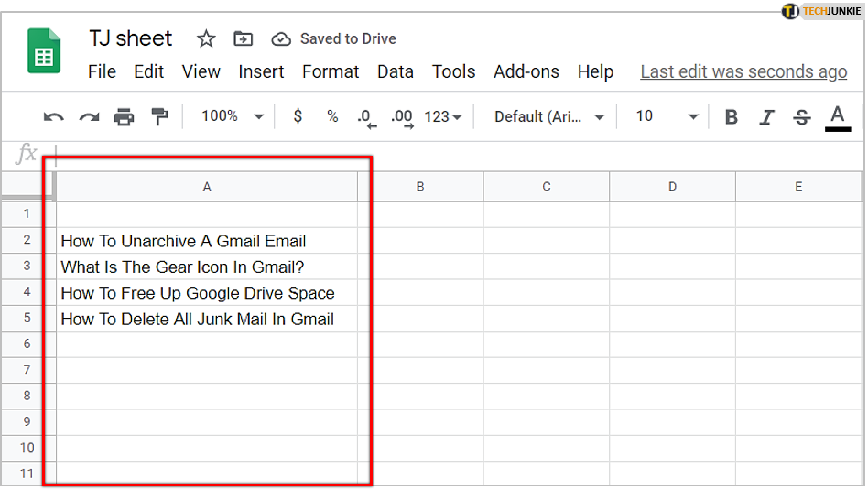Toggle italic formatting
Viewport: 868px width, 491px height.
(766, 117)
